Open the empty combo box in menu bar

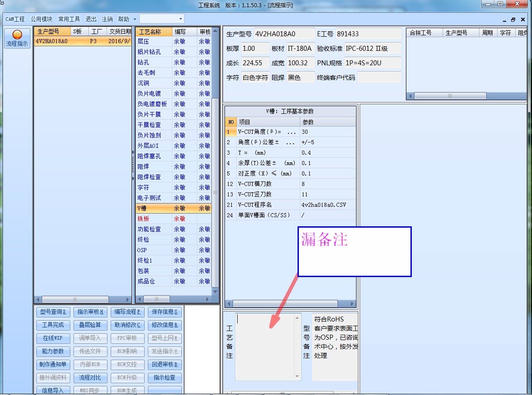tap(162, 19)
